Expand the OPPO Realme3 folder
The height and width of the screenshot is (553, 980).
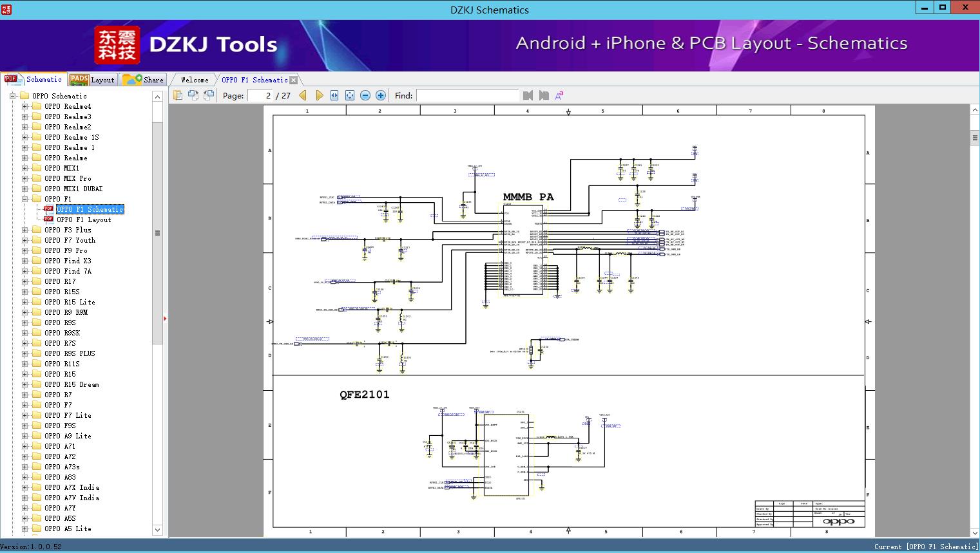point(24,117)
